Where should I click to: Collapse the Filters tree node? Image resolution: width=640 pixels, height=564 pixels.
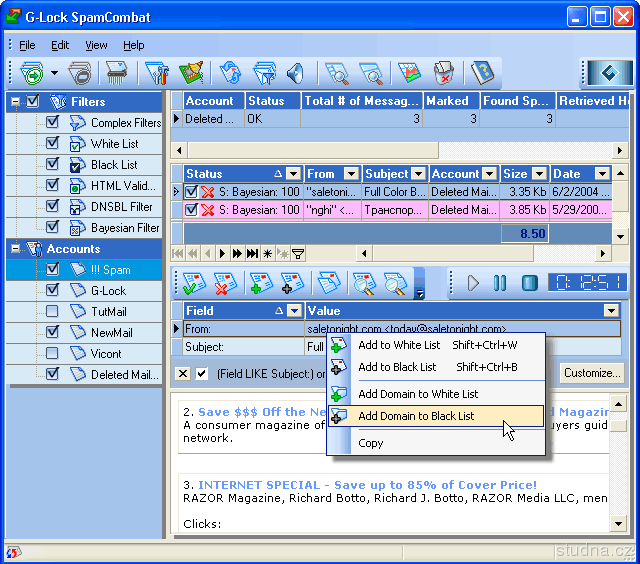pos(15,102)
